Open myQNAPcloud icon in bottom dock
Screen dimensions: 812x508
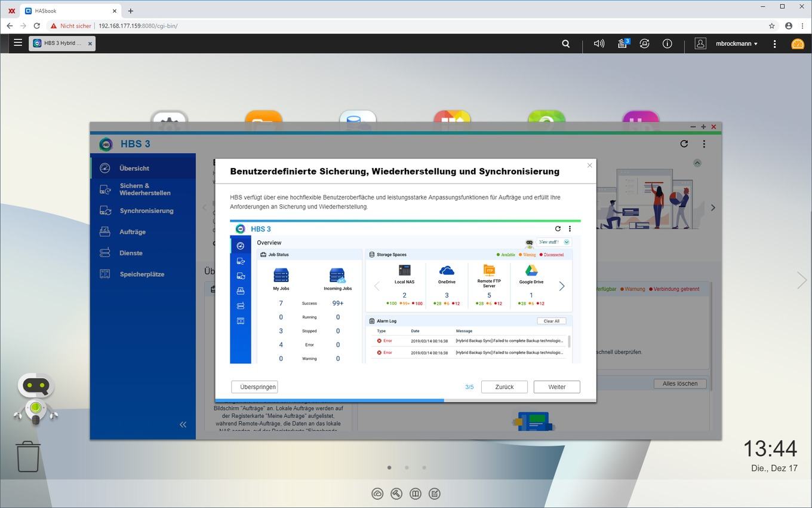click(x=377, y=494)
